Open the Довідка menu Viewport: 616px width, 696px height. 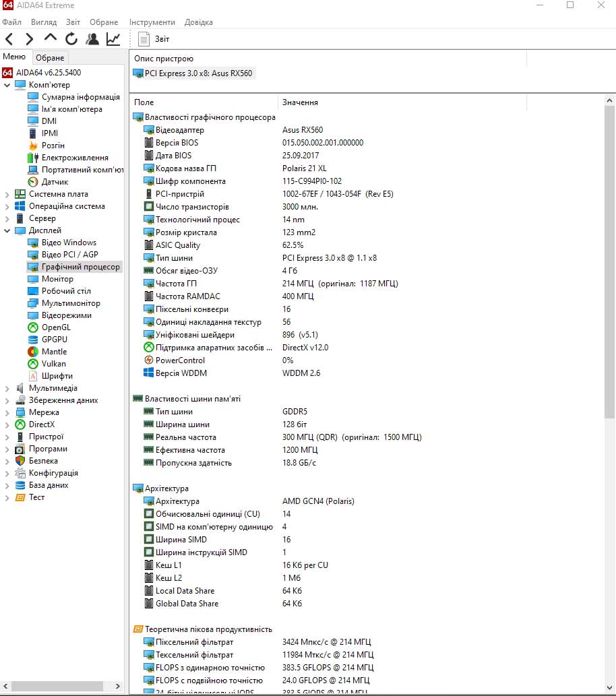pyautogui.click(x=199, y=22)
